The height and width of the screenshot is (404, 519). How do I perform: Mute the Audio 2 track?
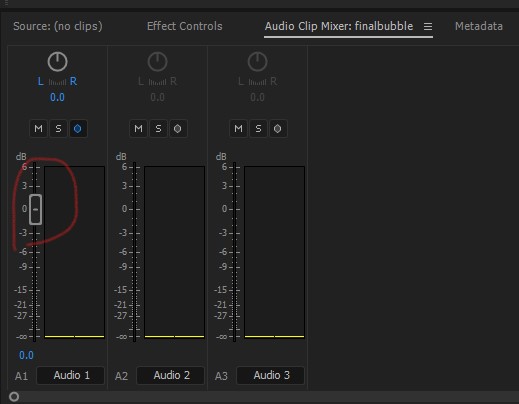[138, 129]
